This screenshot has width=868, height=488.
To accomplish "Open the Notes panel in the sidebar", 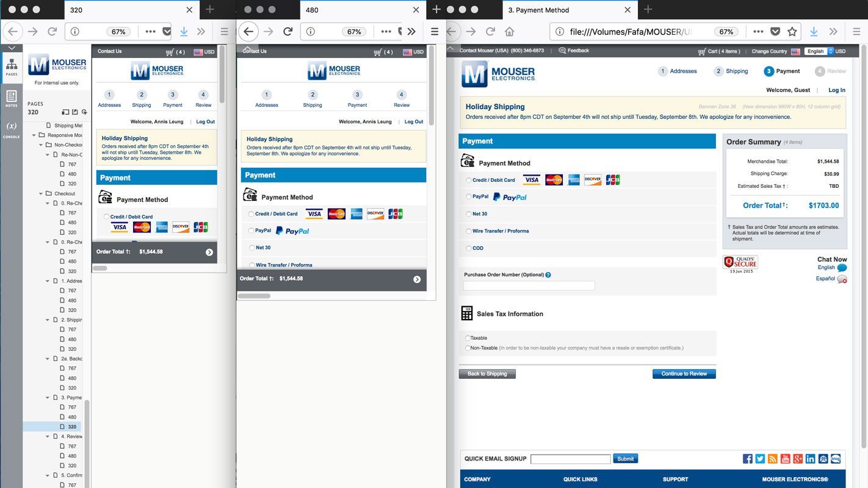I will coord(11,99).
